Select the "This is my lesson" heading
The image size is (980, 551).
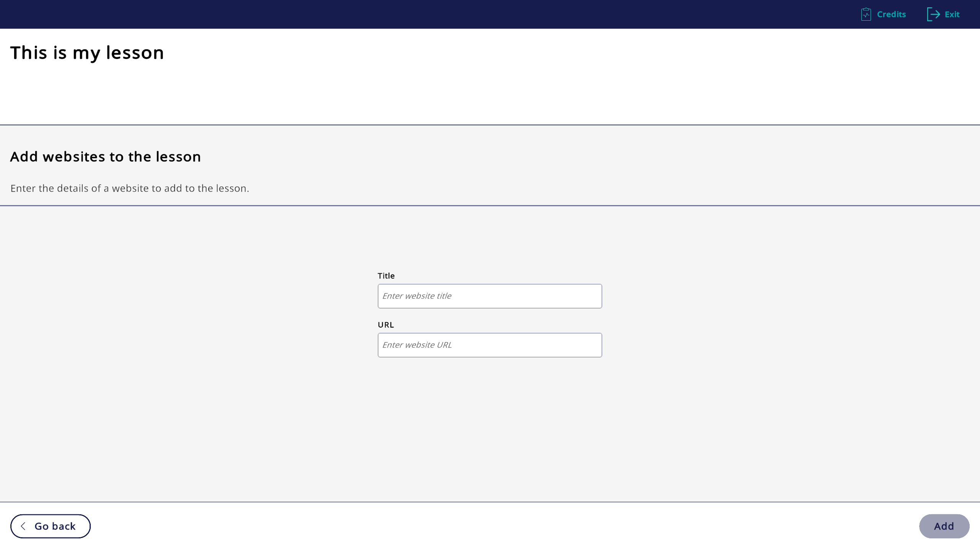(87, 53)
